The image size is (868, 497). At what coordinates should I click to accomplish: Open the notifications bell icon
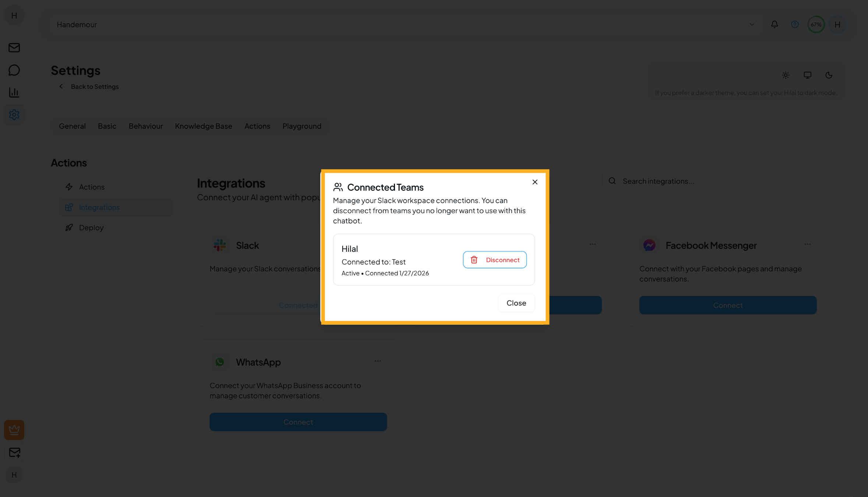(x=775, y=24)
